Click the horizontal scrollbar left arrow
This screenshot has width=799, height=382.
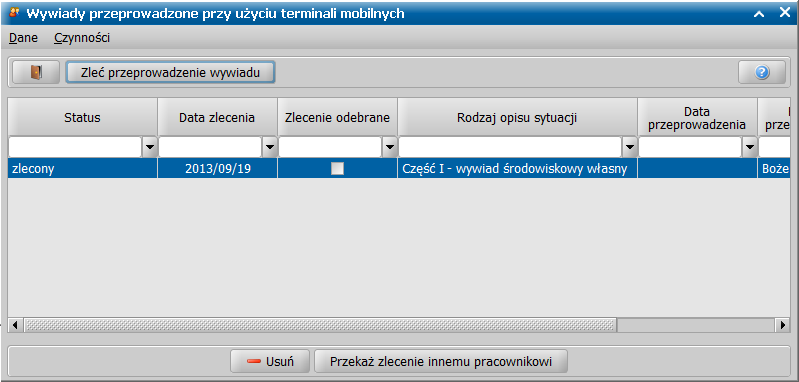coord(15,324)
